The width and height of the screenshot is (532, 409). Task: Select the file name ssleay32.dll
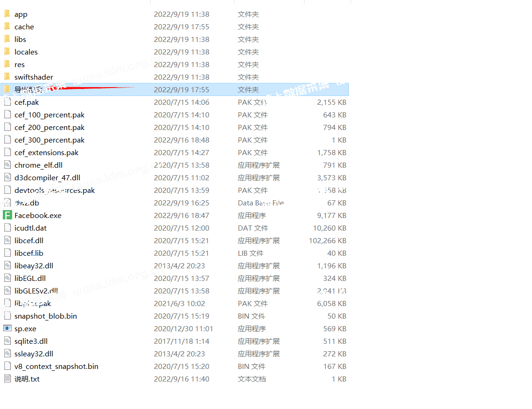tap(34, 354)
